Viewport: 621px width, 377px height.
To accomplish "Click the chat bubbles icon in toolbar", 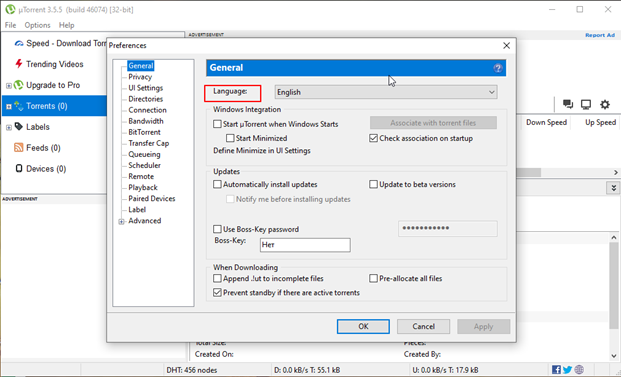I will [x=568, y=105].
